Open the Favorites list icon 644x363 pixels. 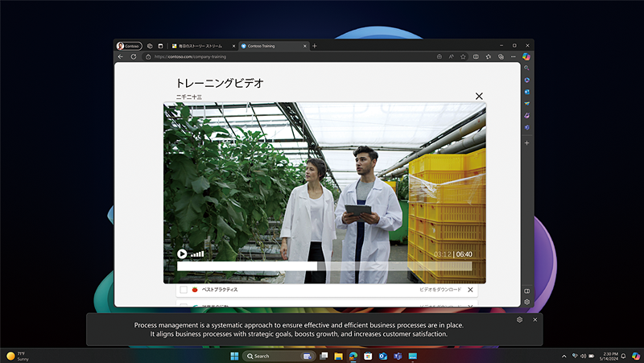pyautogui.click(x=489, y=56)
